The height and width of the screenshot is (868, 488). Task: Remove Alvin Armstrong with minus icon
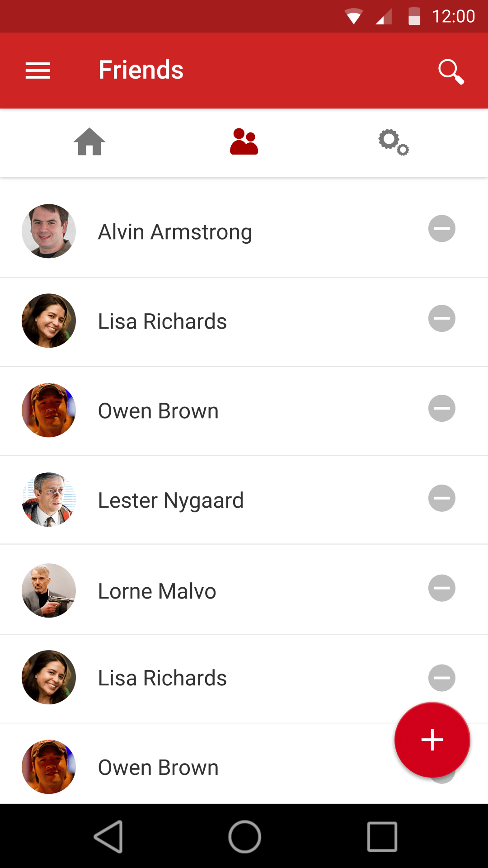pyautogui.click(x=441, y=228)
